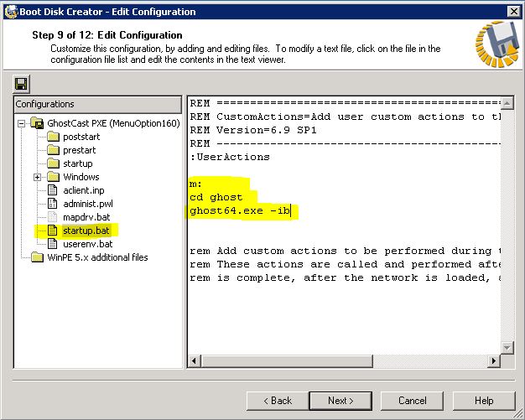Viewport: 525px width, 420px height.
Task: Click the 'REM Version=6.9 SP1' line
Action: click(253, 130)
